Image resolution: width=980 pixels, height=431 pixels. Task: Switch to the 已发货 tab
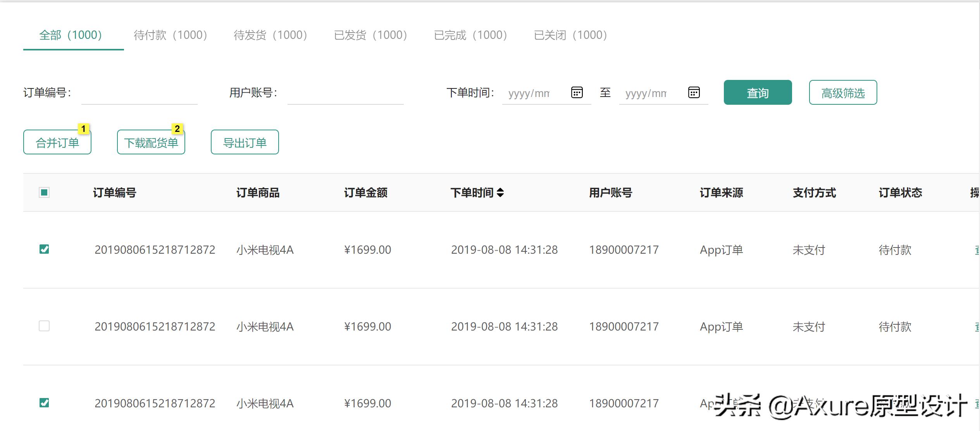(371, 35)
